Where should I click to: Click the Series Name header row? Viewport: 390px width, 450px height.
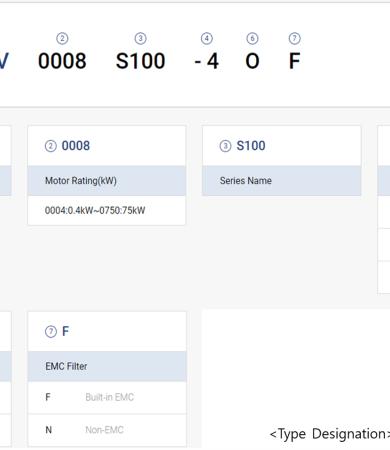282,181
